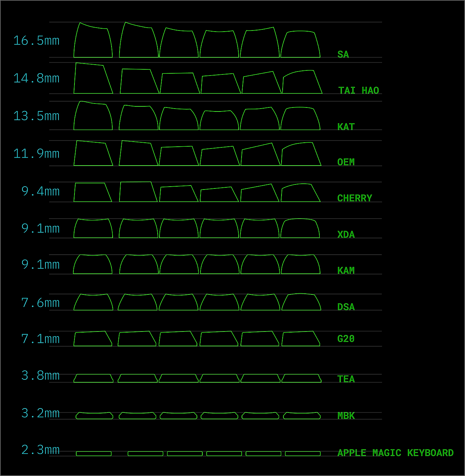The height and width of the screenshot is (476, 465).
Task: Select the first keycap outline in OEM row
Action: point(93,153)
